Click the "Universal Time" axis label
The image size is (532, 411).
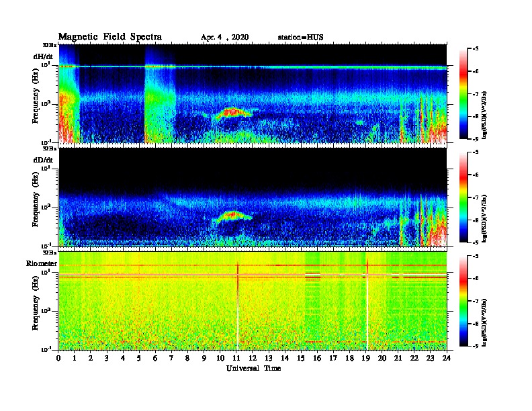coord(253,368)
